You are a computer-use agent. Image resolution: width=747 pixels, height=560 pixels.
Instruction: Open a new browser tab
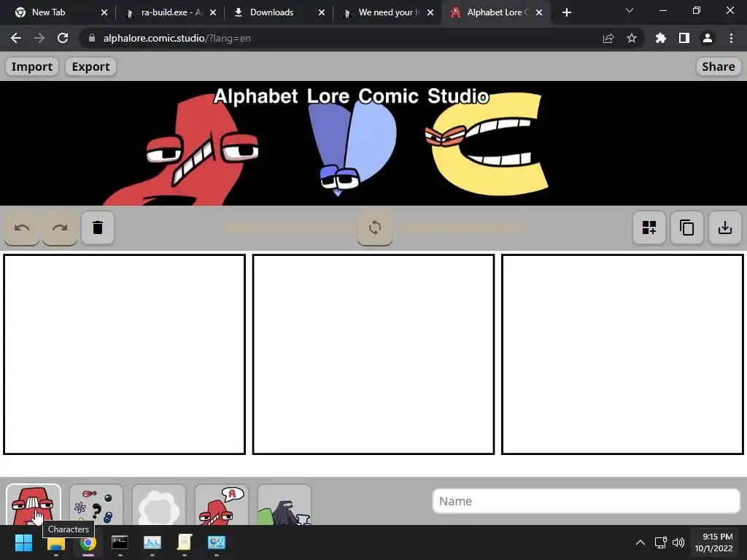click(566, 12)
